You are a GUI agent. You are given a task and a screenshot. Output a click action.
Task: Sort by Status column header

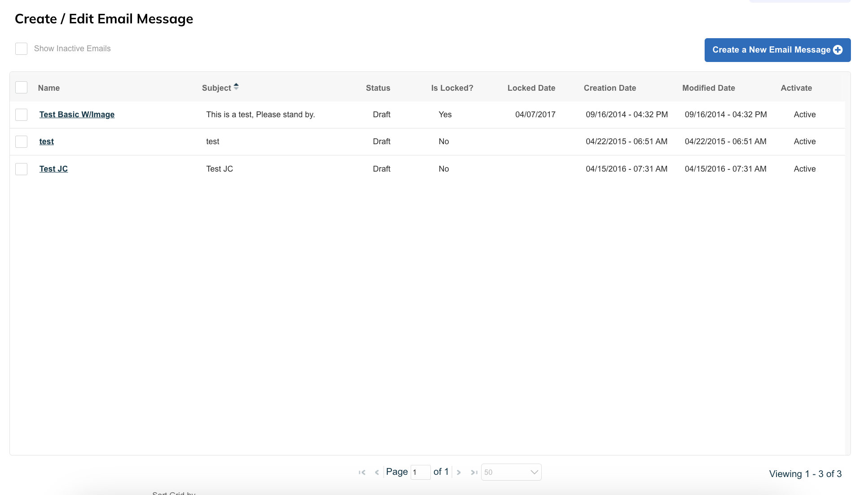click(378, 88)
